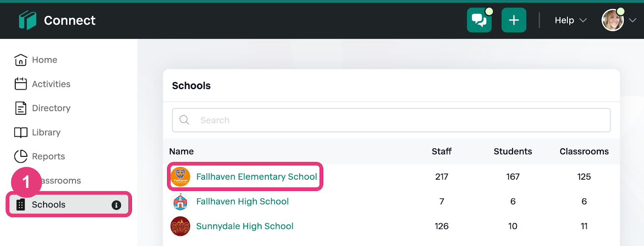The image size is (644, 246).
Task: Expand the account chevron beside the avatar
Action: (633, 20)
